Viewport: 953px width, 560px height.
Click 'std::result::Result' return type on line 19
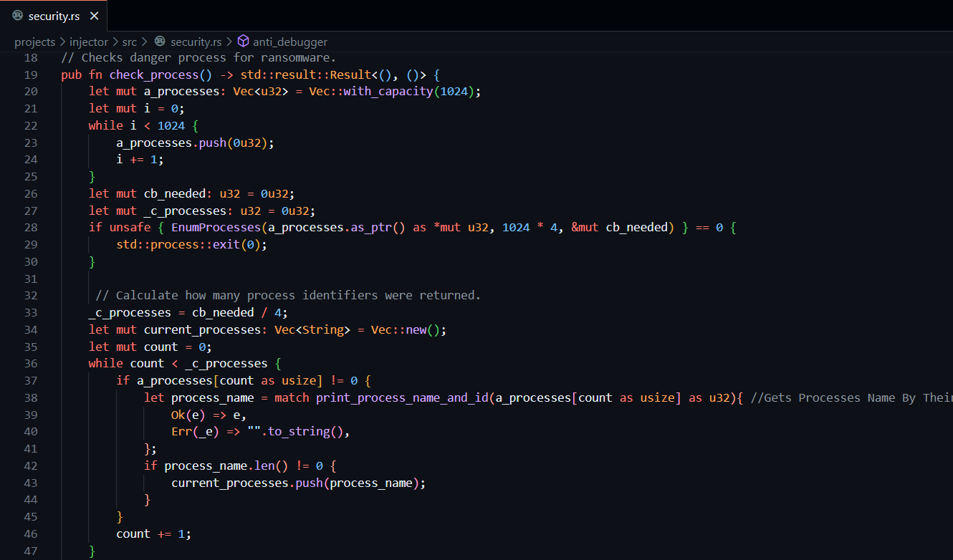tap(305, 74)
